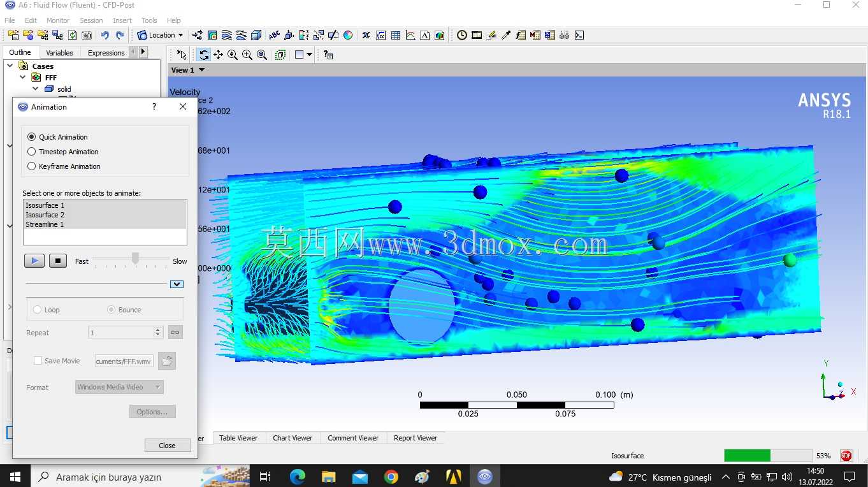Activate the viewer Pan tool
Viewport: 868px width, 487px height.
tap(218, 55)
